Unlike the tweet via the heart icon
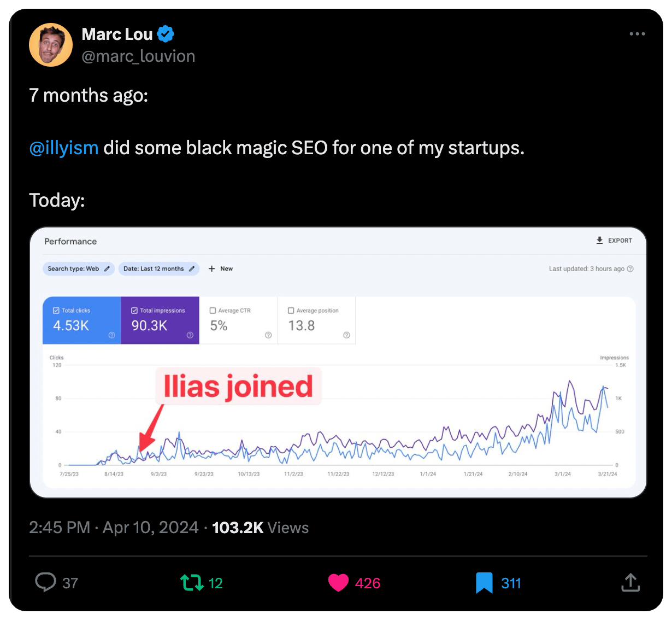 click(339, 583)
